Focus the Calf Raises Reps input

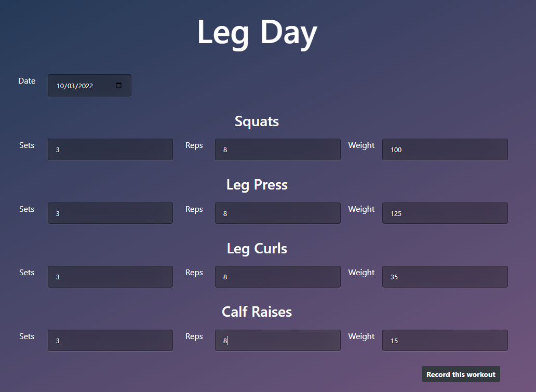(277, 341)
